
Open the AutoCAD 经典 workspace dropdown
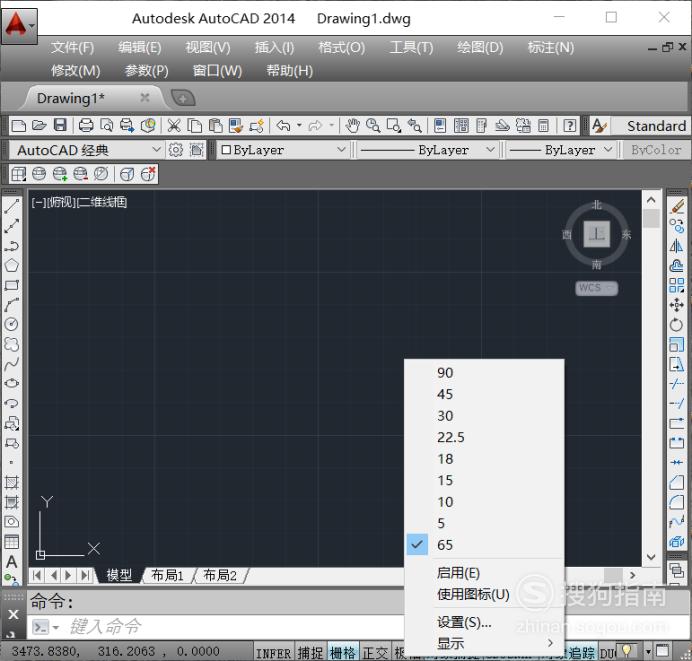coord(157,150)
